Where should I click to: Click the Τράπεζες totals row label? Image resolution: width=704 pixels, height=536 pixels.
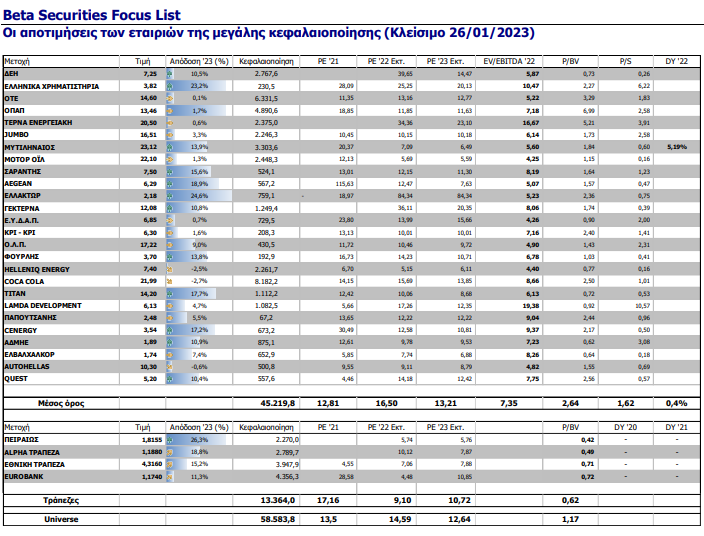click(64, 498)
